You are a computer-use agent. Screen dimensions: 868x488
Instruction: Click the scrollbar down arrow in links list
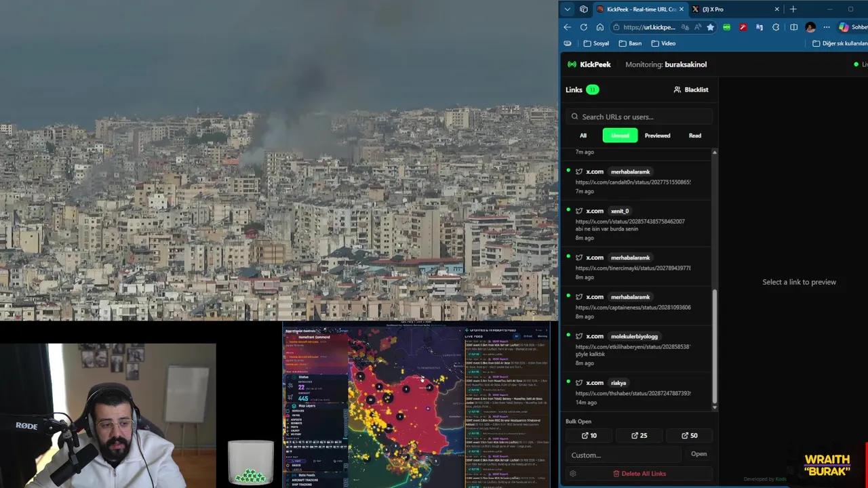pos(714,407)
